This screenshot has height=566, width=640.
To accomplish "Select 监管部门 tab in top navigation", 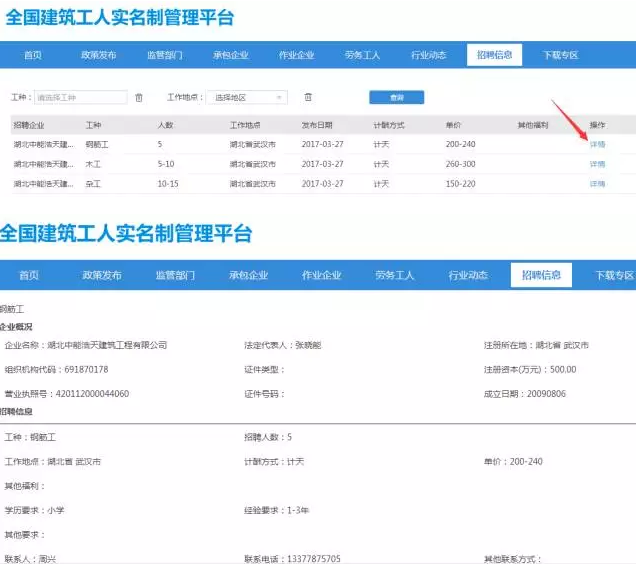I will coord(165,55).
